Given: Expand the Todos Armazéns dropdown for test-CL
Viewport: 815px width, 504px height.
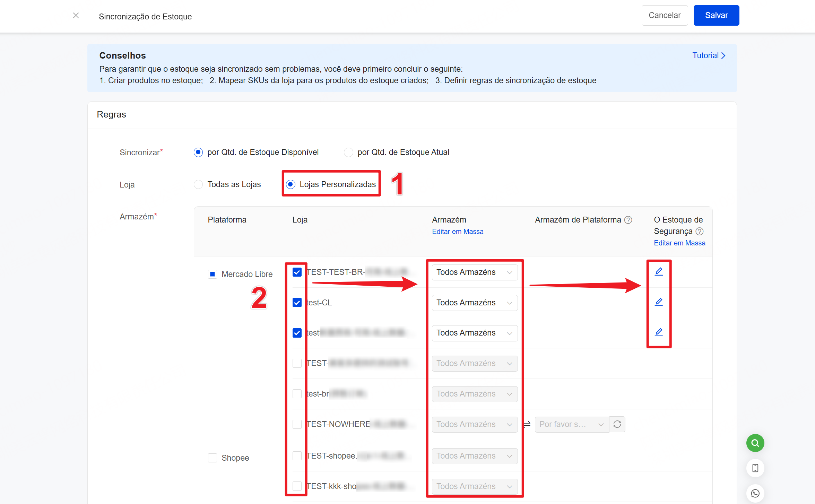Looking at the screenshot, I should (474, 303).
